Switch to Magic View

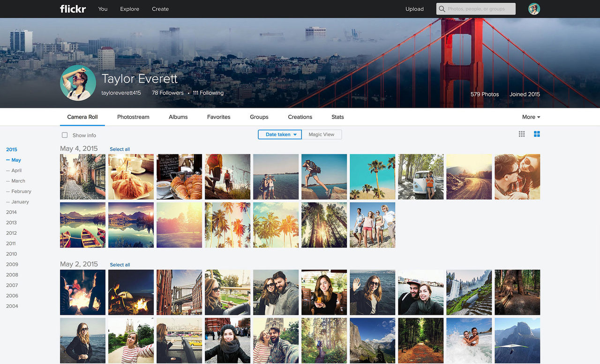[322, 134]
